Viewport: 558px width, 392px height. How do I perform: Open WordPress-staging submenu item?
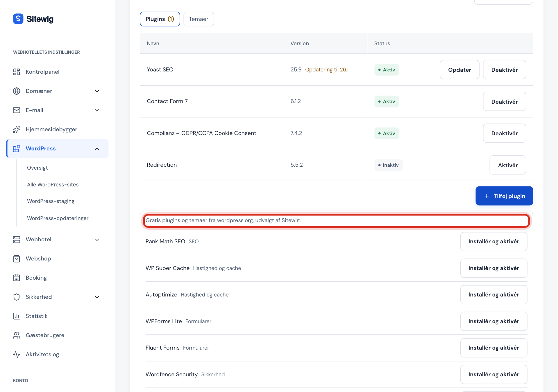pyautogui.click(x=51, y=201)
